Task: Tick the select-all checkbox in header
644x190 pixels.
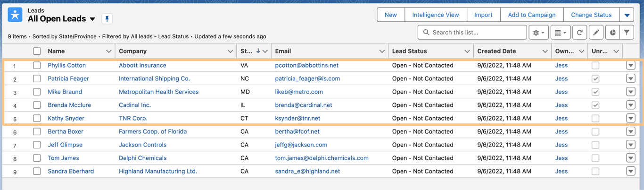Action: 37,51
